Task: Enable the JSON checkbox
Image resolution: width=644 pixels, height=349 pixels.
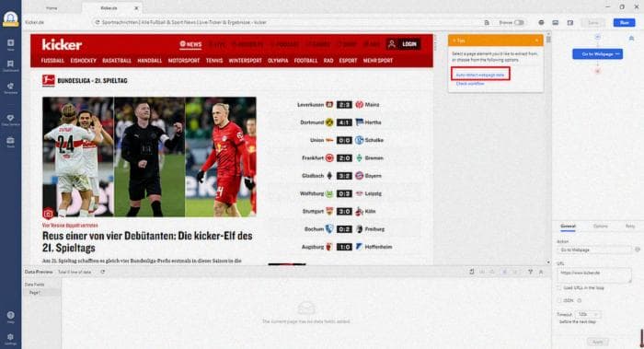Action: point(559,301)
